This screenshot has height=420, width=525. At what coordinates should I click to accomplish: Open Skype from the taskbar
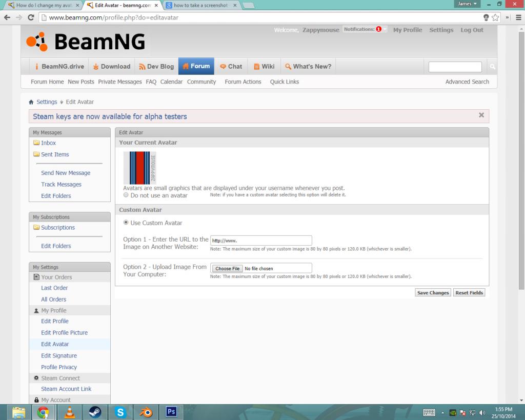coord(120,412)
